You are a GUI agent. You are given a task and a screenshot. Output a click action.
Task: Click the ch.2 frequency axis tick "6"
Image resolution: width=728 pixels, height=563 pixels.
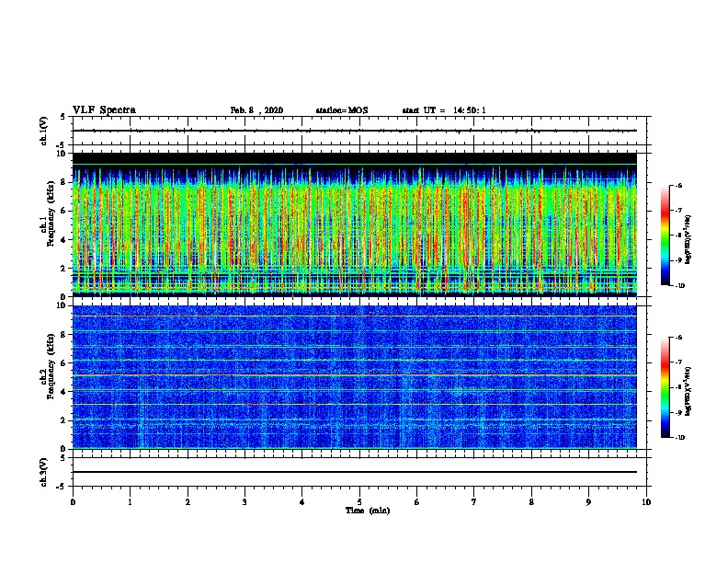point(63,363)
